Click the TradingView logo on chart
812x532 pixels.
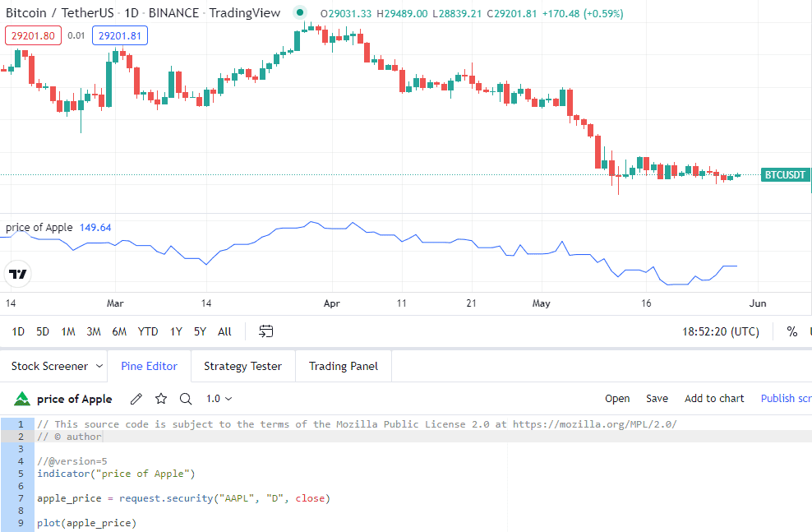18,274
